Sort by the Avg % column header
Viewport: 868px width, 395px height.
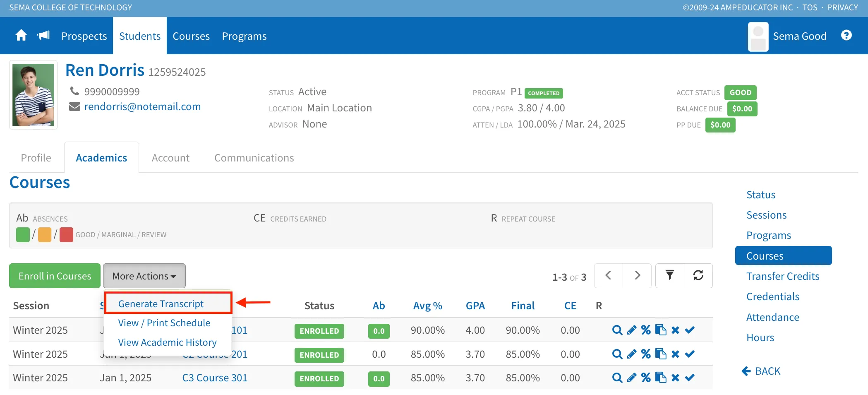(x=427, y=306)
